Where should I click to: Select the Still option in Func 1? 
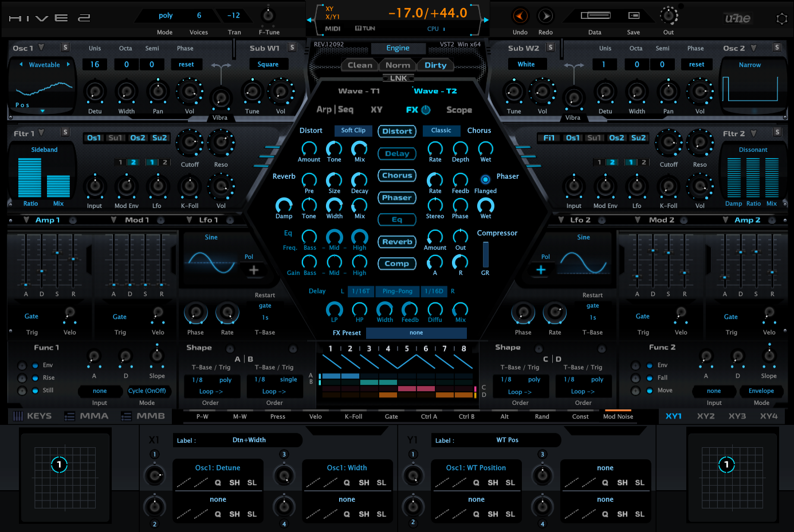[36, 391]
